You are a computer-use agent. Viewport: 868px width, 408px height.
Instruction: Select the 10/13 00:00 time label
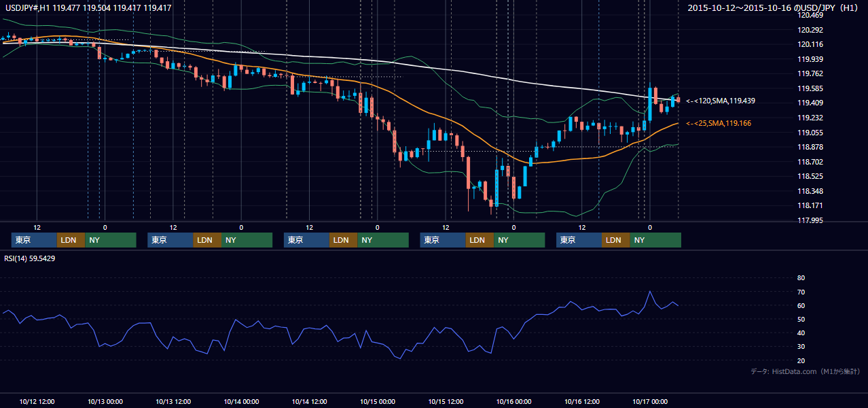tap(105, 401)
